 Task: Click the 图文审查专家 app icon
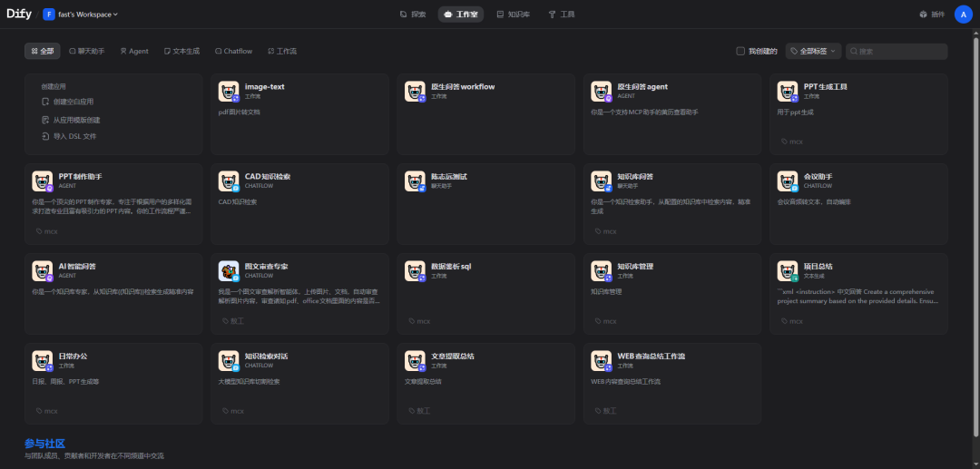pyautogui.click(x=228, y=270)
